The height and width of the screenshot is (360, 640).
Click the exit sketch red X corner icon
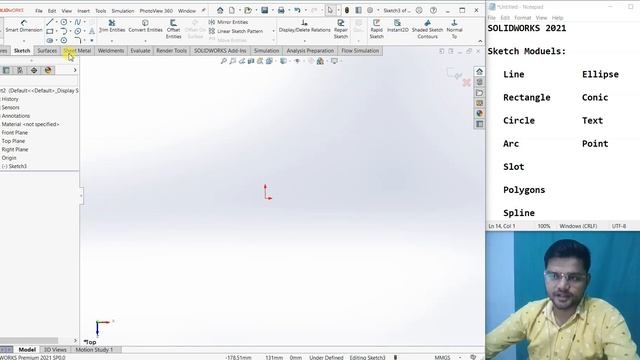click(467, 83)
